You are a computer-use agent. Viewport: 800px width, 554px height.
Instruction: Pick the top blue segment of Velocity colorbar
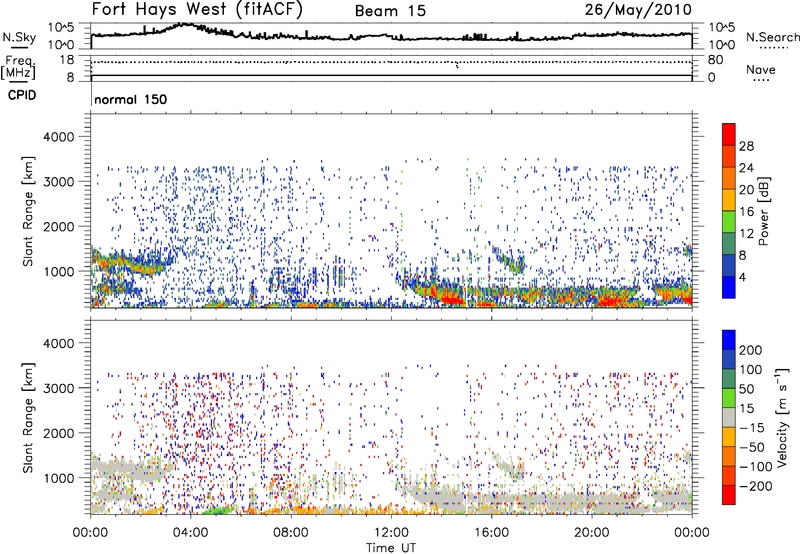[x=729, y=339]
